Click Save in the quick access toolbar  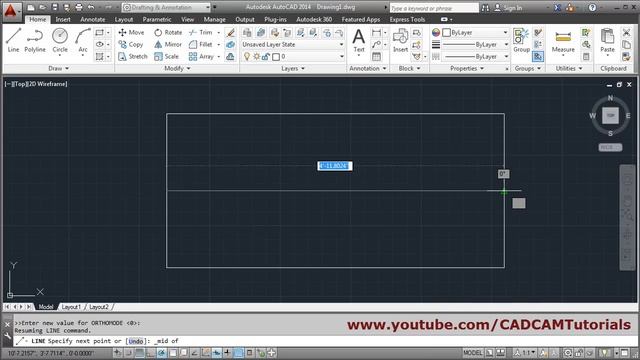[x=55, y=7]
